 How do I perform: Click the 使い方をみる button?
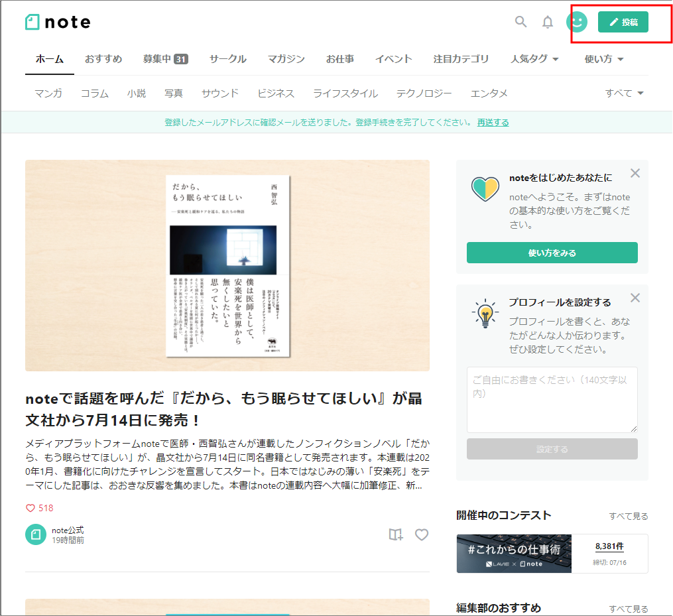(x=552, y=253)
